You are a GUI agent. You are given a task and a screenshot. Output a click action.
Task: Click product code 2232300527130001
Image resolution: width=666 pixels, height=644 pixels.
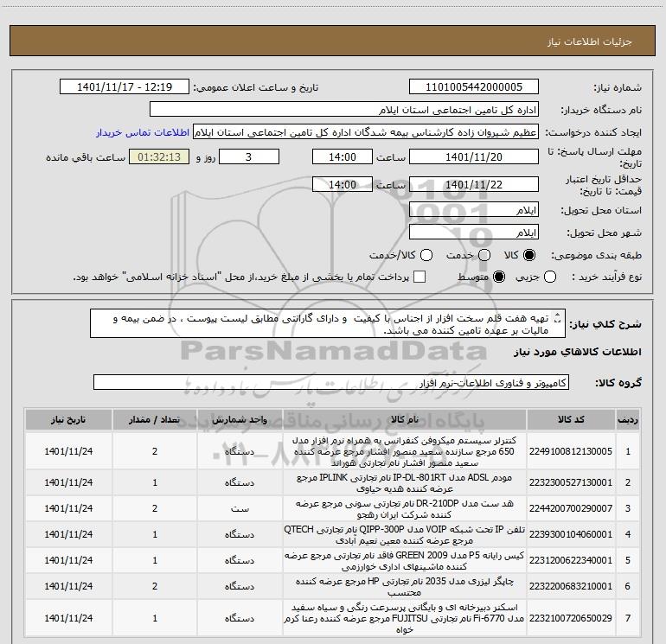pos(571,482)
